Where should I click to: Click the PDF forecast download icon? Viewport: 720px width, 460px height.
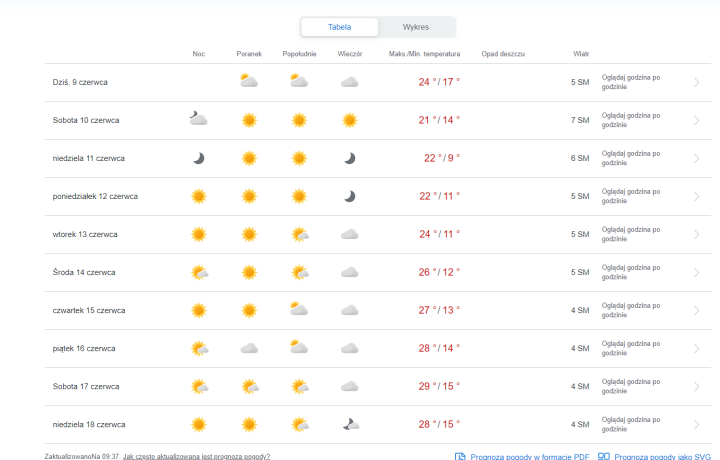[x=460, y=456]
